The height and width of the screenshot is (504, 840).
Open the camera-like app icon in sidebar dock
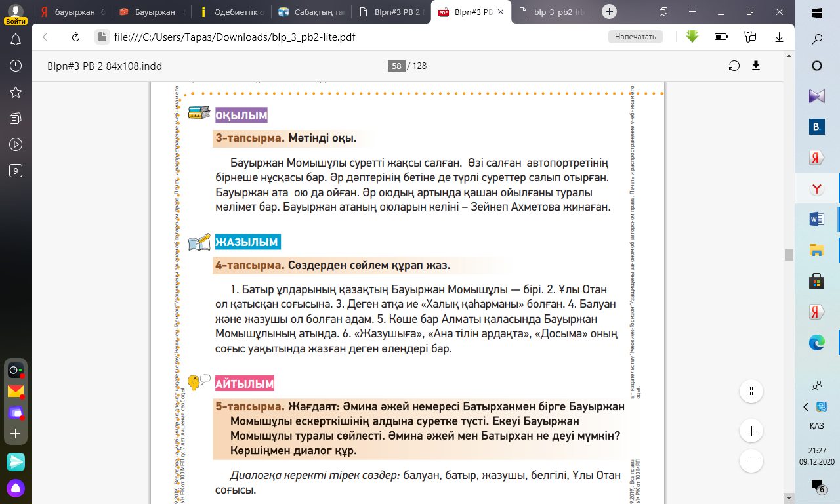[x=16, y=371]
